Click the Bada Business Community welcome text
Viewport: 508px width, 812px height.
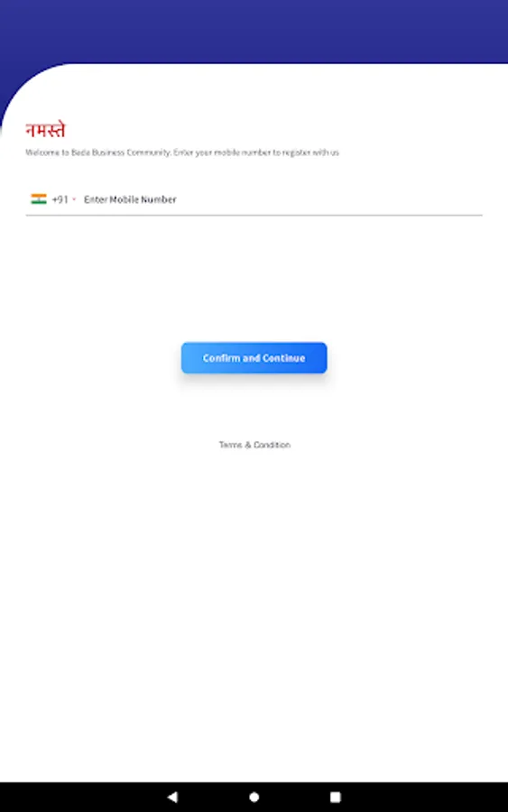(x=181, y=152)
